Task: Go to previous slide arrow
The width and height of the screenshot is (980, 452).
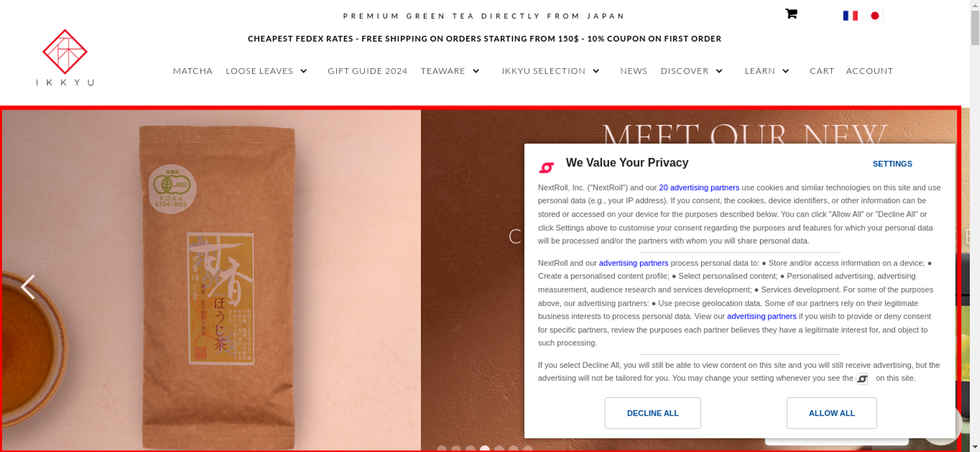Action: tap(28, 286)
